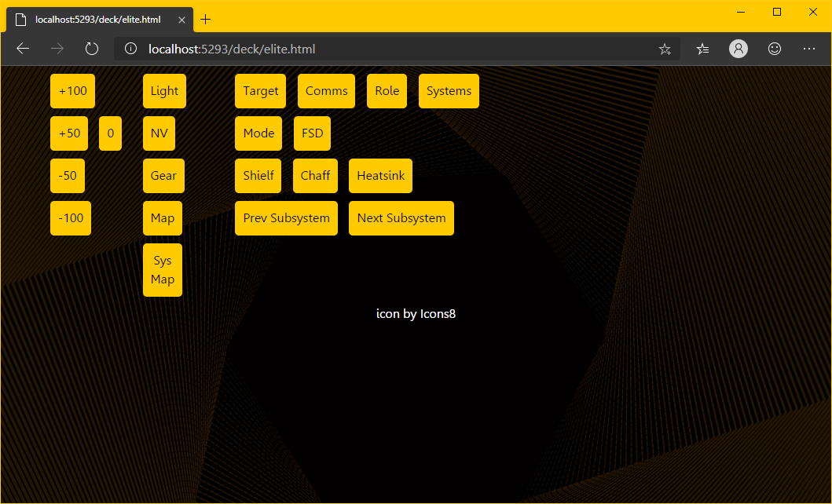
Task: Click the address bar URL field
Action: 393,49
